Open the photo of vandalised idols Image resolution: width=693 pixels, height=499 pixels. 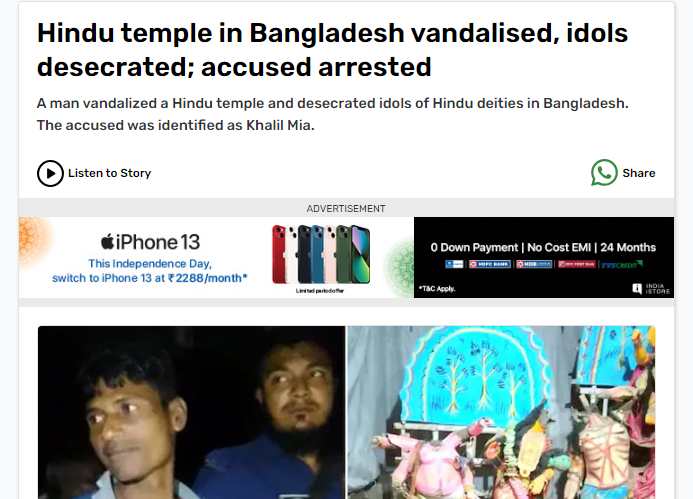click(x=502, y=412)
